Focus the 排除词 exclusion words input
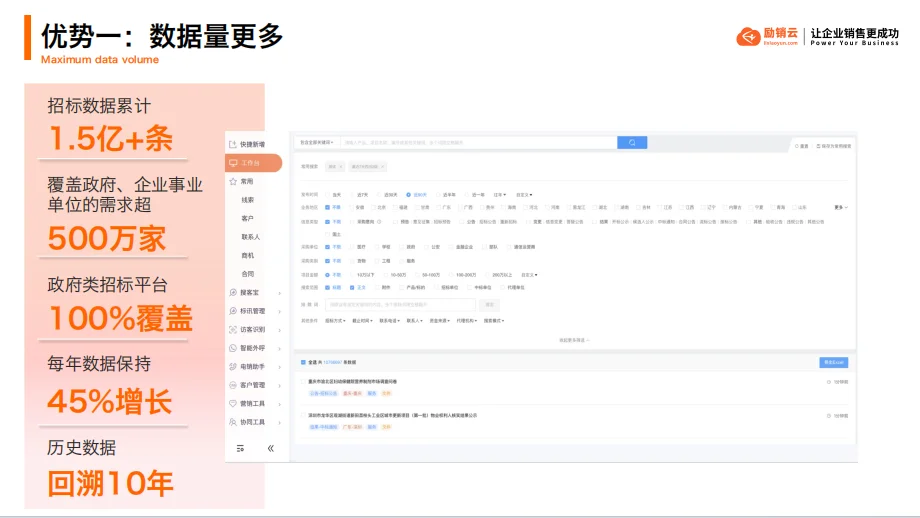 [x=400, y=304]
